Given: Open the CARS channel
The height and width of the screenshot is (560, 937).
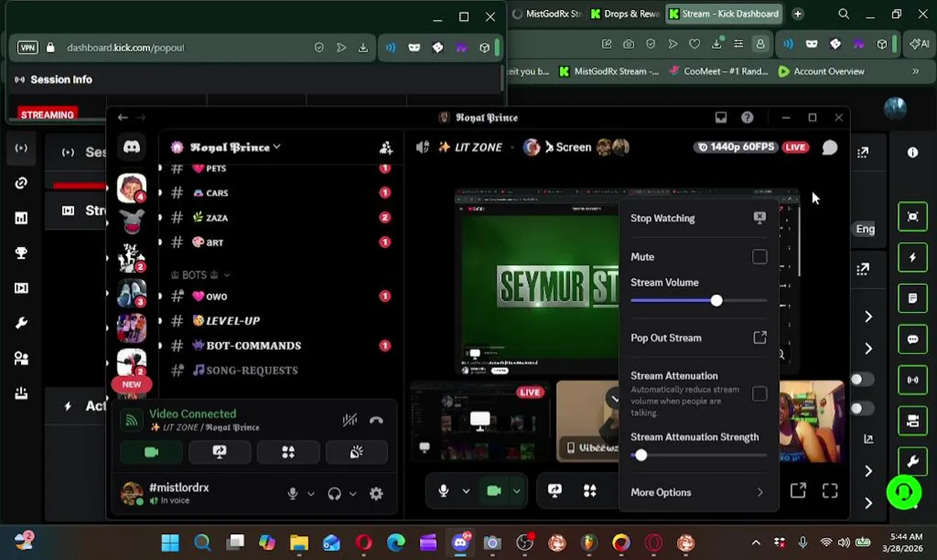Looking at the screenshot, I should click(x=280, y=193).
